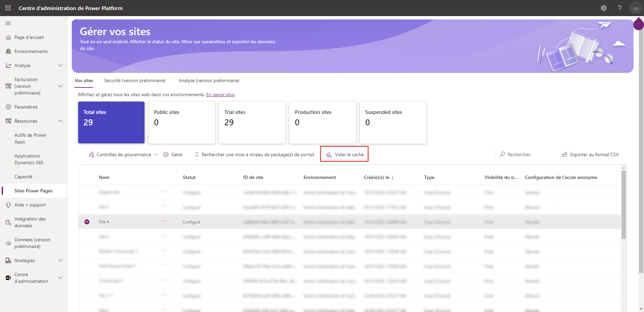The height and width of the screenshot is (312, 644).
Task: Click the Total sites card
Action: pos(111,122)
